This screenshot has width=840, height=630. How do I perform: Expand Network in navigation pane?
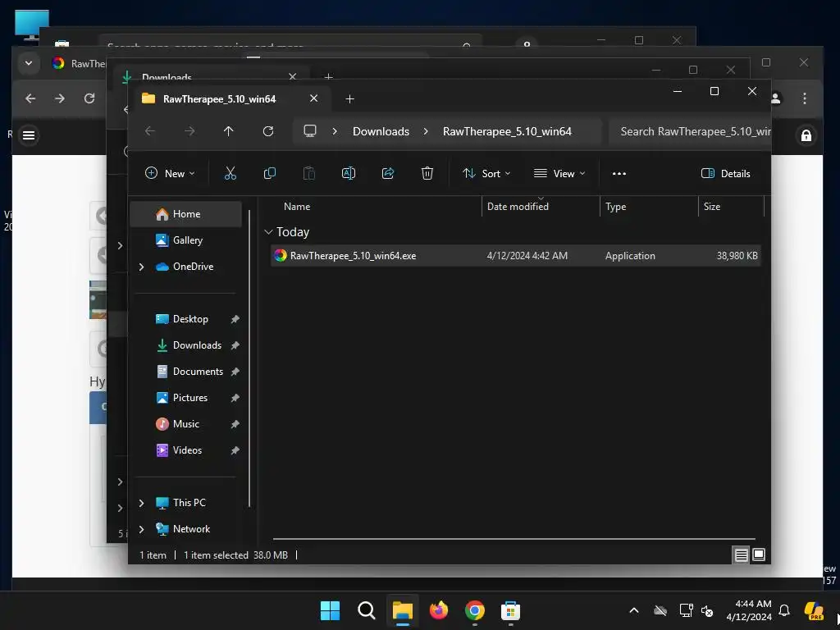(x=141, y=529)
